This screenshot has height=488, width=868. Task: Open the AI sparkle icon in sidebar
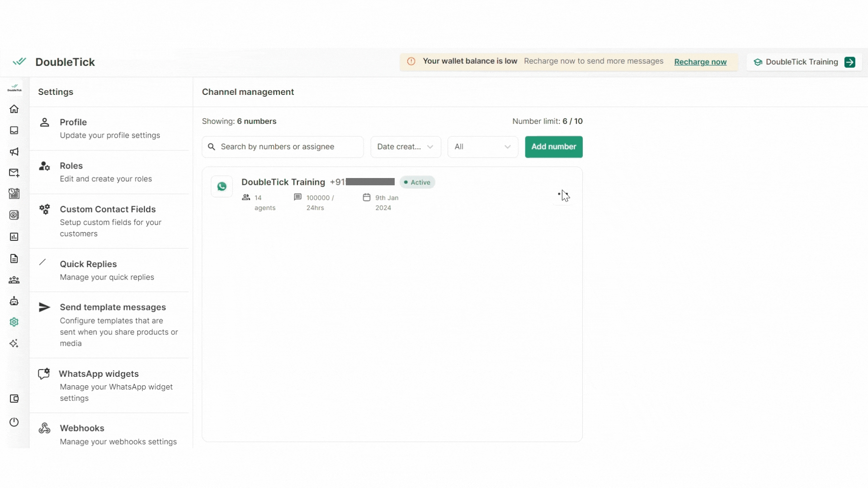pos(14,343)
